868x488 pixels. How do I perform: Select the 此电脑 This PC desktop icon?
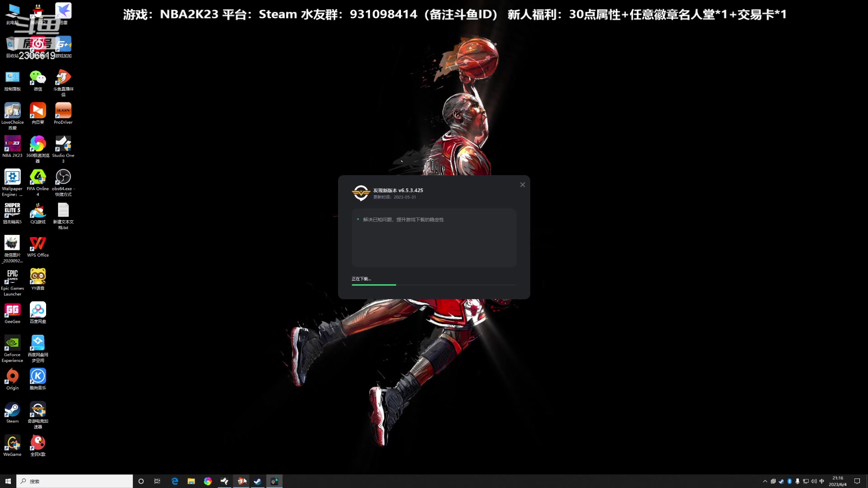click(x=12, y=14)
